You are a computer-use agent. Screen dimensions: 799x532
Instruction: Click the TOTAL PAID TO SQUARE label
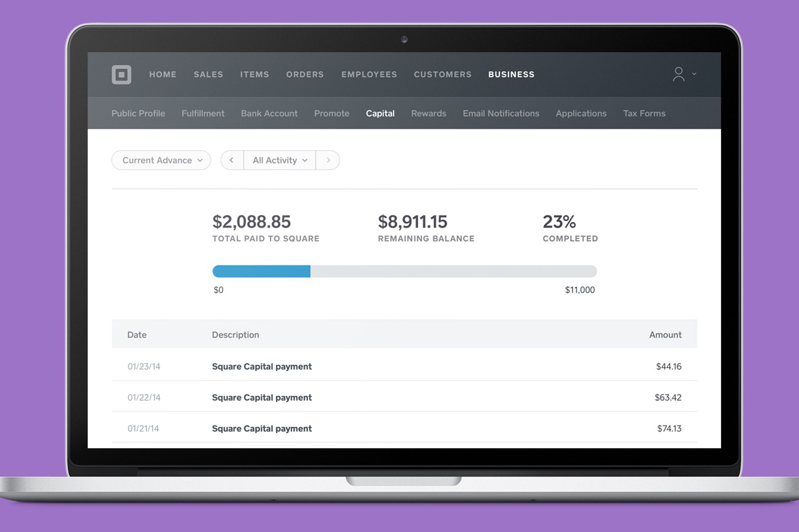[x=266, y=239]
